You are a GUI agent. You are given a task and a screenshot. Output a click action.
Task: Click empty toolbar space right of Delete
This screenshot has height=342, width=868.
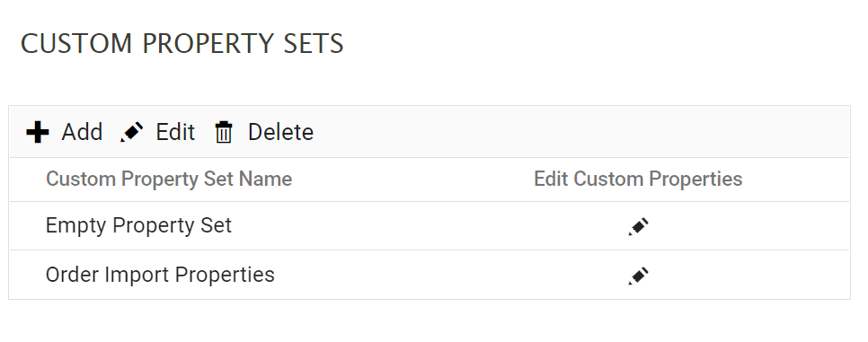(x=581, y=132)
